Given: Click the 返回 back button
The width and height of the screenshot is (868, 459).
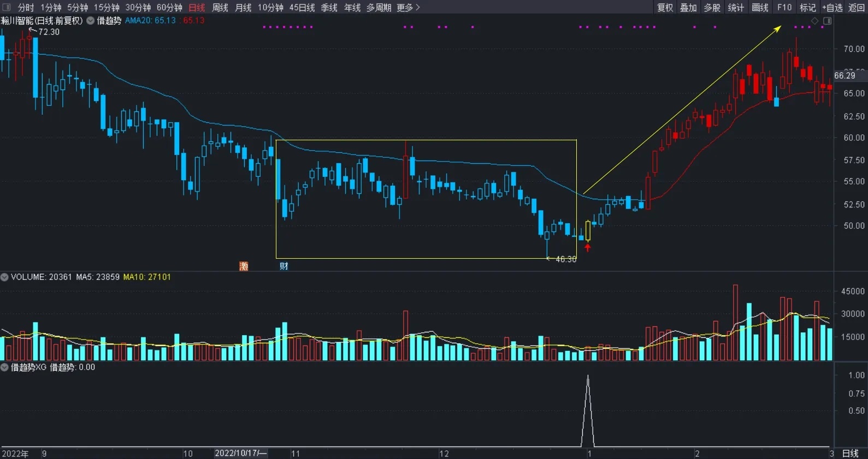Looking at the screenshot, I should tap(857, 8).
